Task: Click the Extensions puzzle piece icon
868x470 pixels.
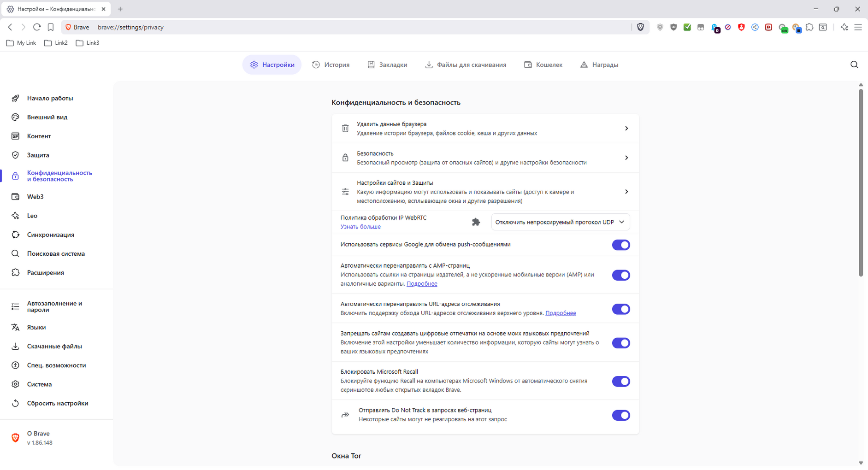Action: tap(809, 27)
